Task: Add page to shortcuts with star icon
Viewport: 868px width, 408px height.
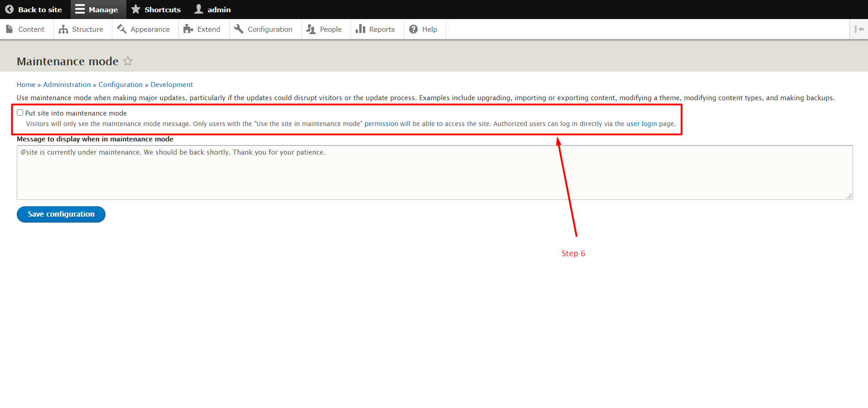Action: 128,61
